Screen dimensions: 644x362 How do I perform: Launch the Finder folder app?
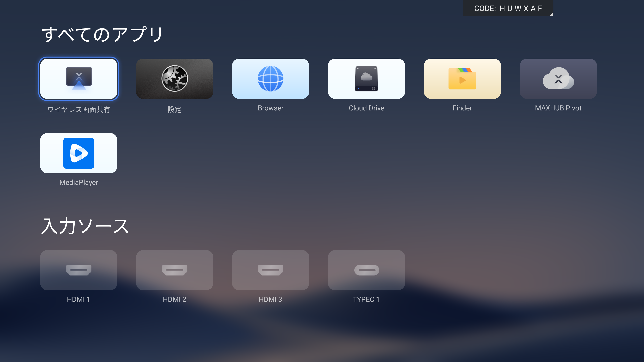pyautogui.click(x=462, y=79)
